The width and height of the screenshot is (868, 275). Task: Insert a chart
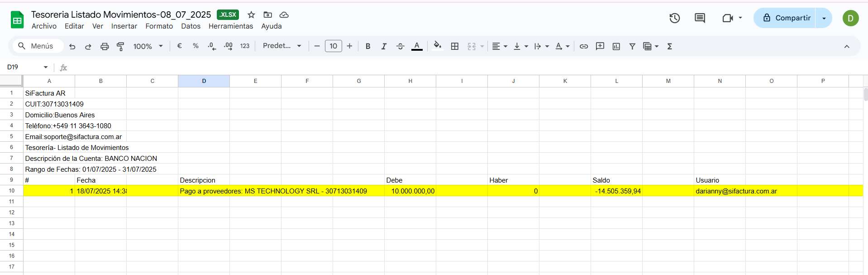pyautogui.click(x=616, y=46)
